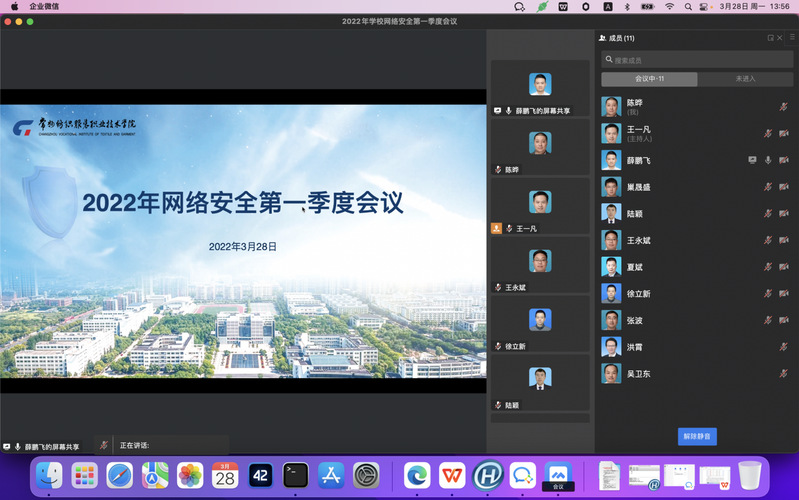Launch Terminal from the dock

coord(296,475)
